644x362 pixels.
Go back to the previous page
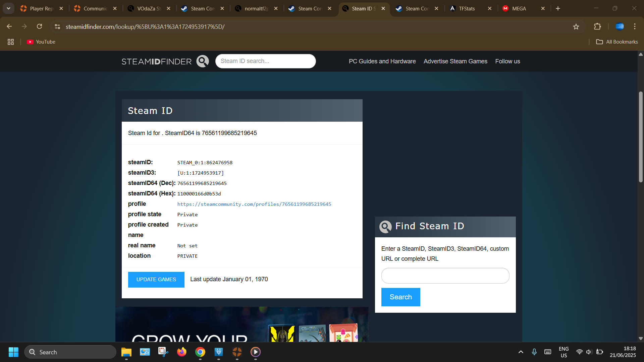pos(9,26)
